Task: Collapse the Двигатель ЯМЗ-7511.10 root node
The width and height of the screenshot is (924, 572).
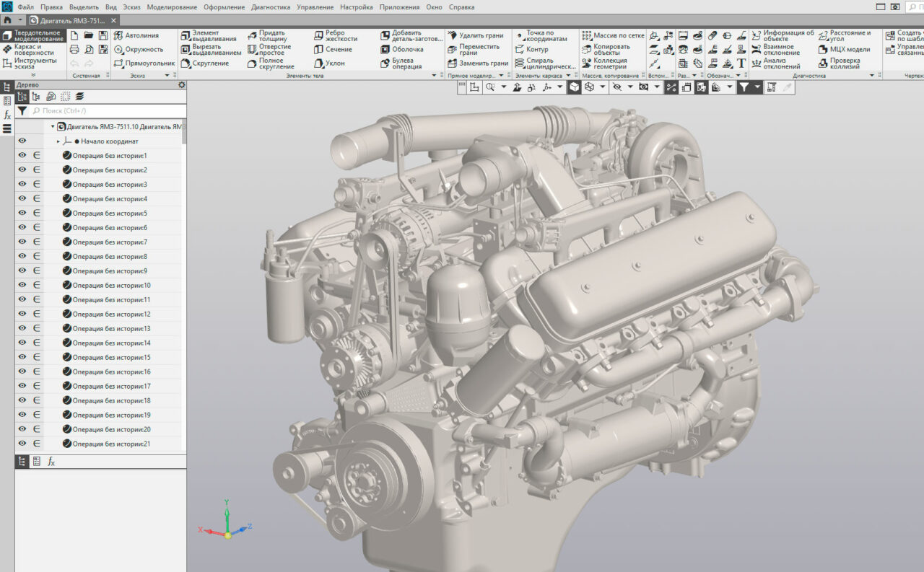Action: click(53, 127)
